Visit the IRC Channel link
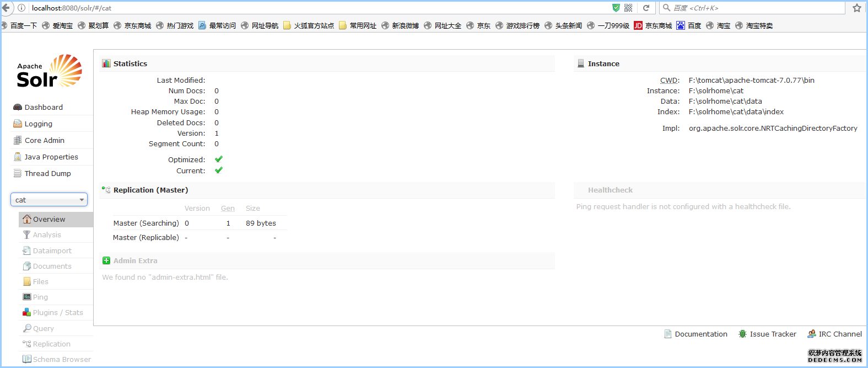The width and height of the screenshot is (868, 368). tap(839, 334)
